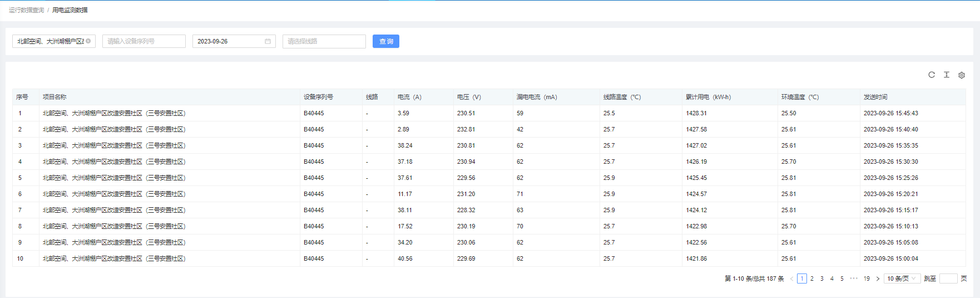Go to page 2 in pagination
This screenshot has height=298, width=980.
[812, 279]
